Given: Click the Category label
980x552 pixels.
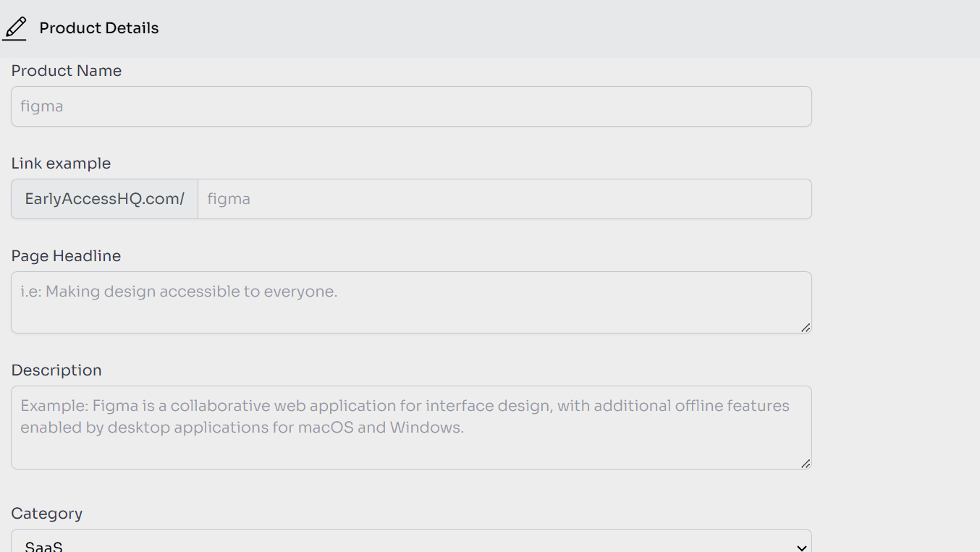Looking at the screenshot, I should coord(47,514).
